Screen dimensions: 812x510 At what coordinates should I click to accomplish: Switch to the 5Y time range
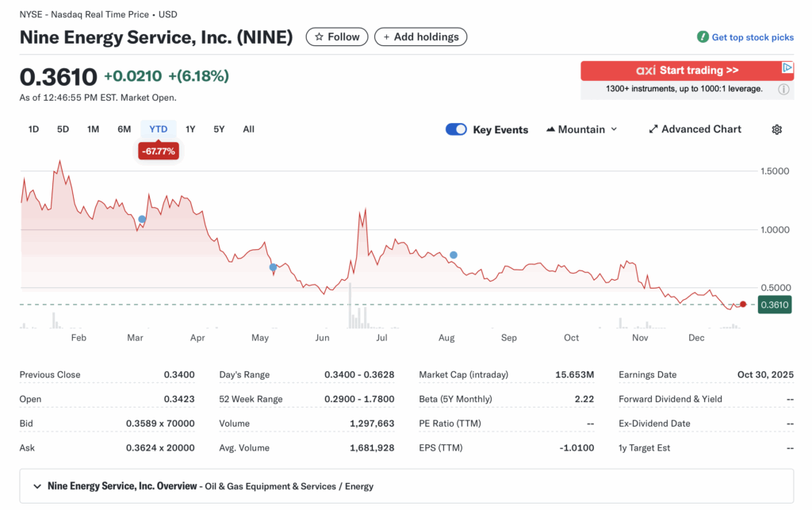click(219, 129)
